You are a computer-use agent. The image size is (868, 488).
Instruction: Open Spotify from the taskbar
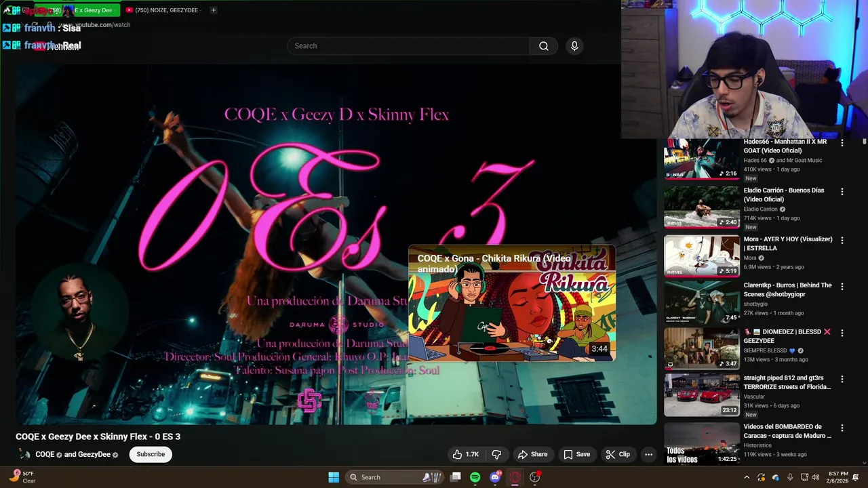coord(475,477)
